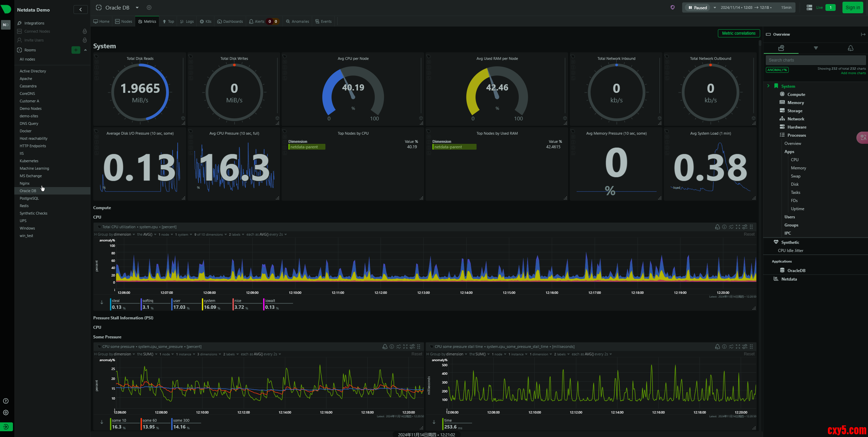868x437 pixels.
Task: Toggle the ANOMALY% filter badge
Action: pos(777,70)
